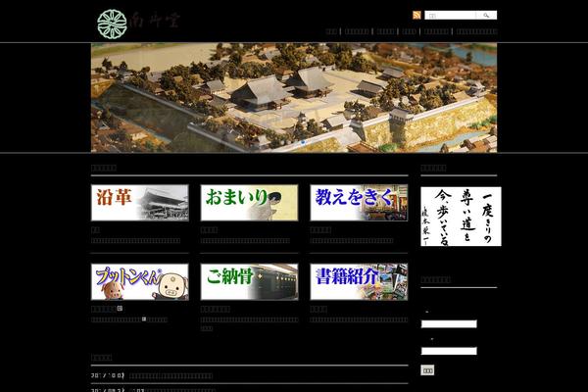Click the title link under the 沿革 banner
This screenshot has height=392, width=588.
(95, 229)
